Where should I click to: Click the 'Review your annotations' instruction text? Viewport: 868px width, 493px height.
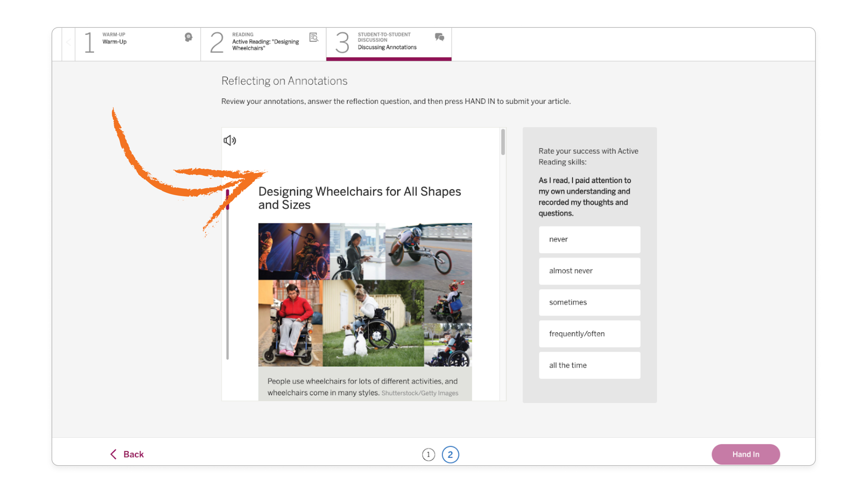[x=396, y=101]
